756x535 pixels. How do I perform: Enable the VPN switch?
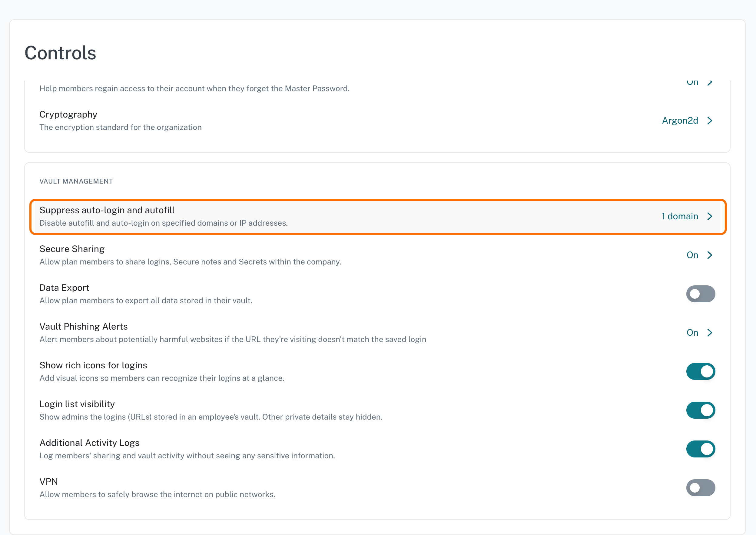[700, 487]
